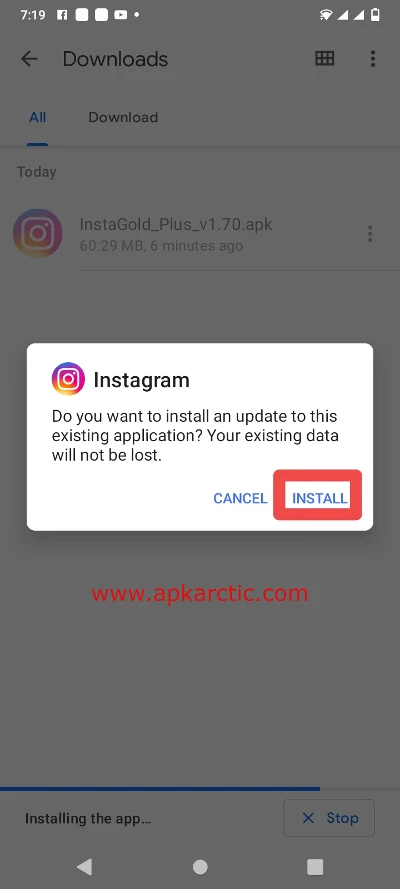Screen dimensions: 400x889
Task: Tap the Android back navigation button
Action: pyautogui.click(x=84, y=866)
